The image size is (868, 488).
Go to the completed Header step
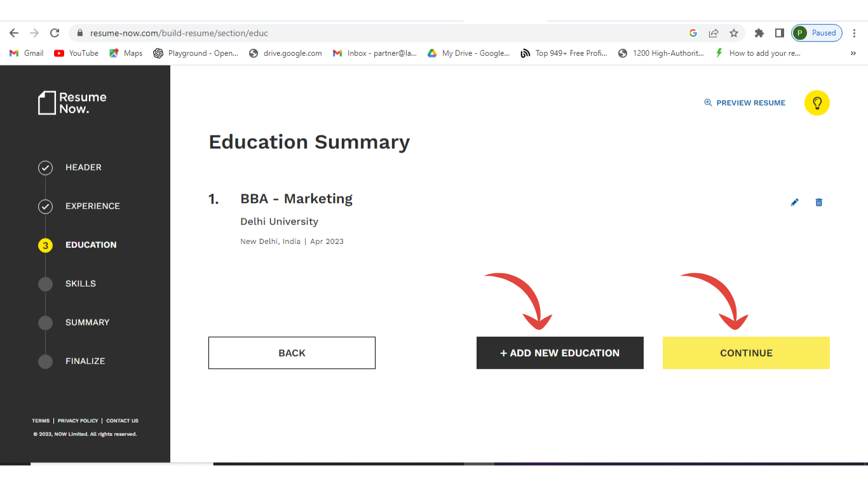[x=83, y=168]
